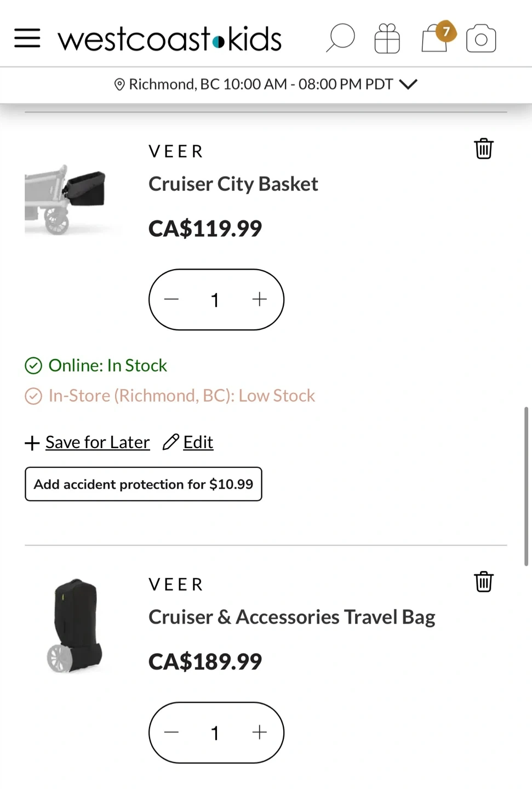Tap the camera icon in header
The image size is (532, 789).
pyautogui.click(x=481, y=38)
